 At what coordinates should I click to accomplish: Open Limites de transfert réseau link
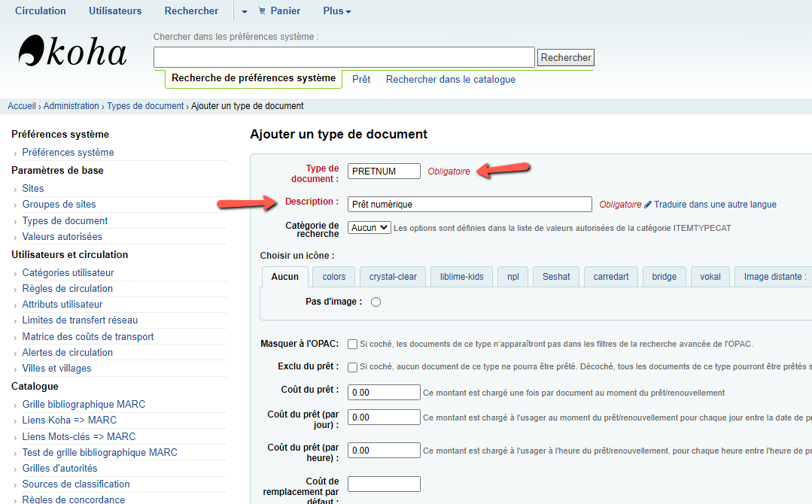[80, 320]
